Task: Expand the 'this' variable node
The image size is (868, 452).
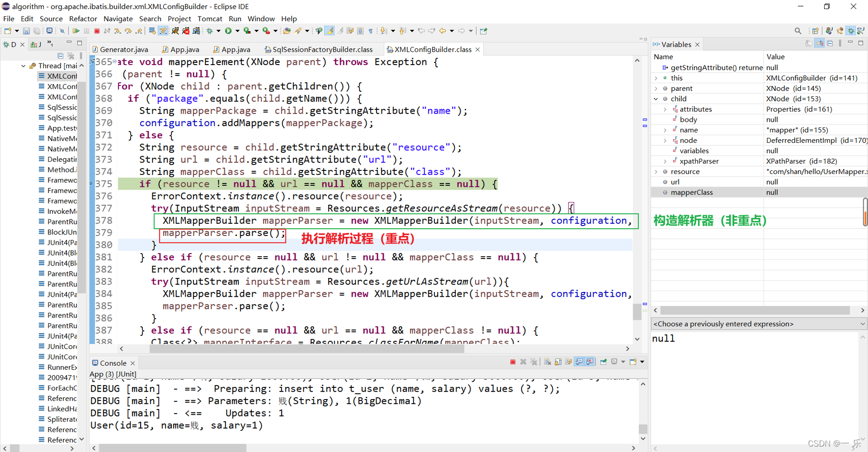Action: [656, 78]
